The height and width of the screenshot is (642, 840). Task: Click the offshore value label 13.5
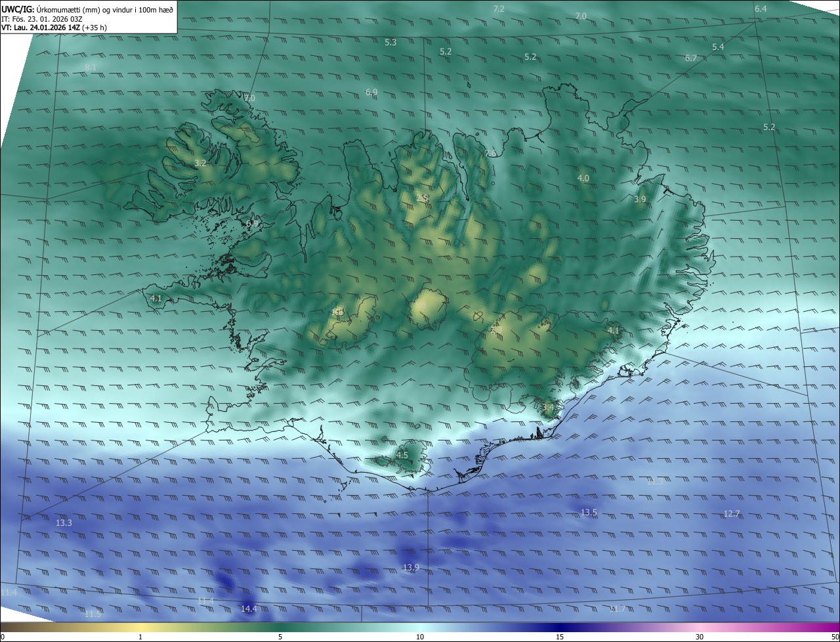click(589, 513)
